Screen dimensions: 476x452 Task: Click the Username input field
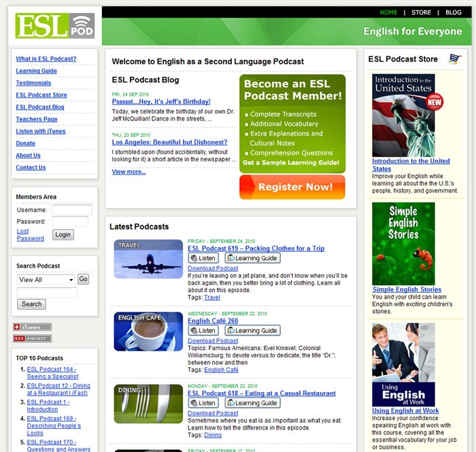pyautogui.click(x=72, y=210)
